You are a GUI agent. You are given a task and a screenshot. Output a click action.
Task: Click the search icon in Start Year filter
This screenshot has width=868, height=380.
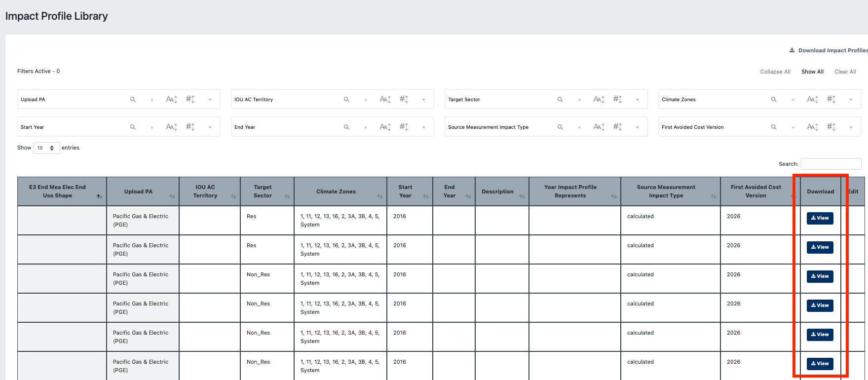click(133, 127)
